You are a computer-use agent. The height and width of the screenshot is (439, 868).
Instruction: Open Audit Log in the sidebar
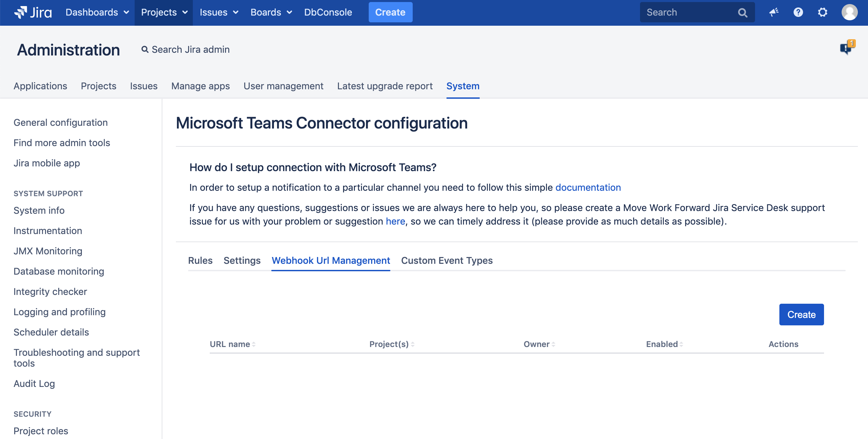pos(34,384)
